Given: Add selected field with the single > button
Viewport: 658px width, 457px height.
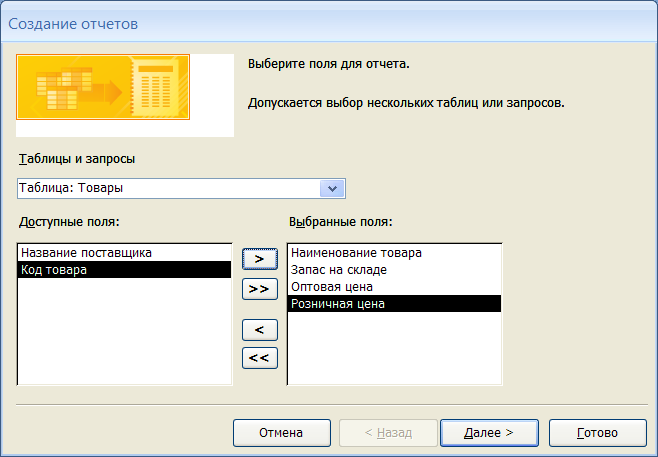Looking at the screenshot, I should click(x=260, y=259).
